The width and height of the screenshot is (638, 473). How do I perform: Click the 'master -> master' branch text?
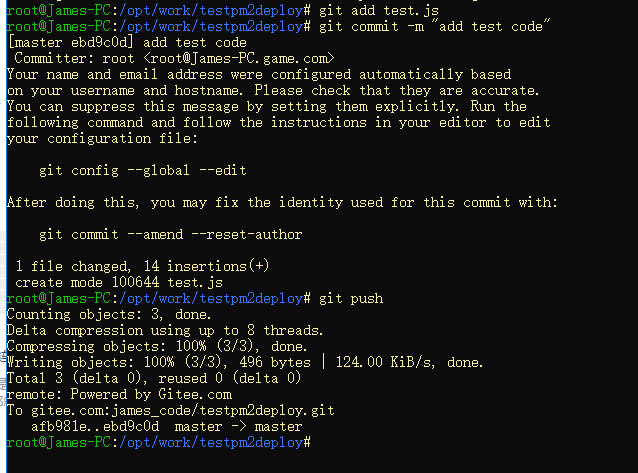pos(238,427)
